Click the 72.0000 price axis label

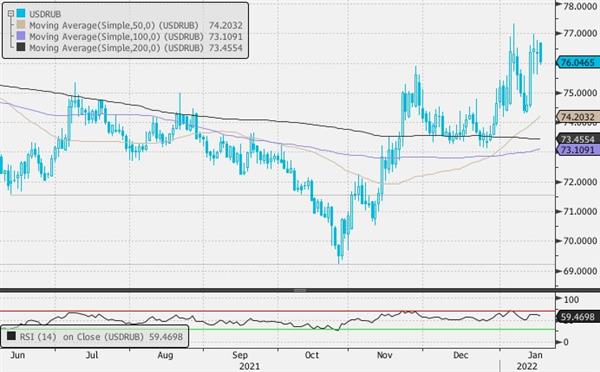click(x=580, y=182)
